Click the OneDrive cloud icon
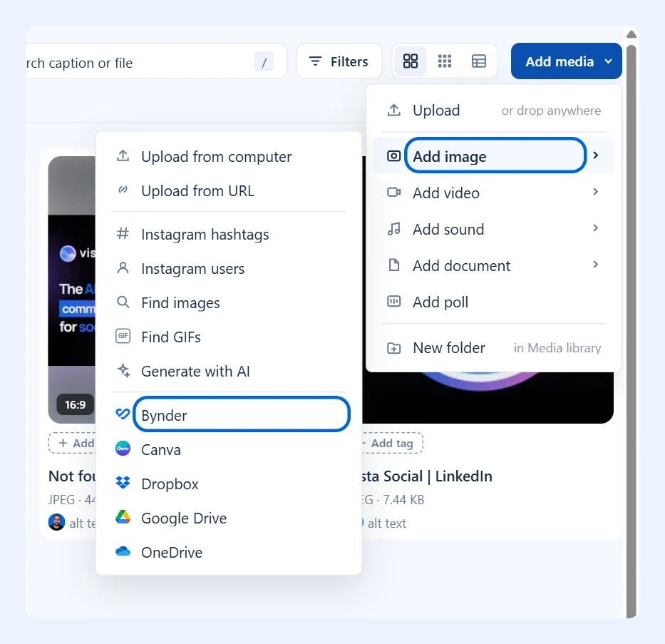 coord(123,551)
